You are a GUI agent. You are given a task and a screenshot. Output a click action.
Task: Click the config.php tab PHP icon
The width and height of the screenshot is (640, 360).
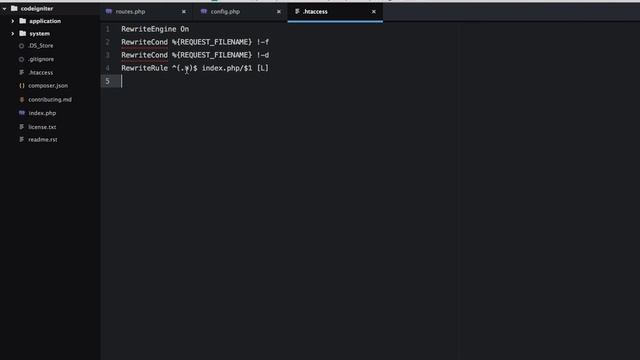pos(204,11)
